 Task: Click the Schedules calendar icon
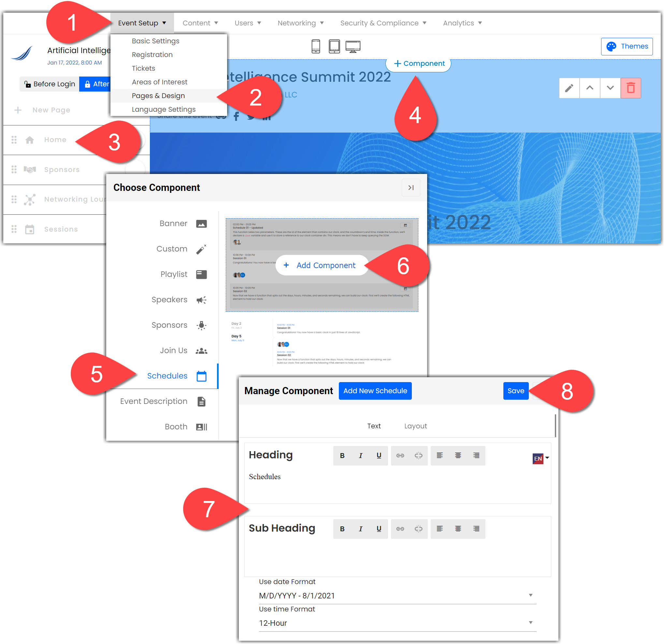pyautogui.click(x=202, y=376)
